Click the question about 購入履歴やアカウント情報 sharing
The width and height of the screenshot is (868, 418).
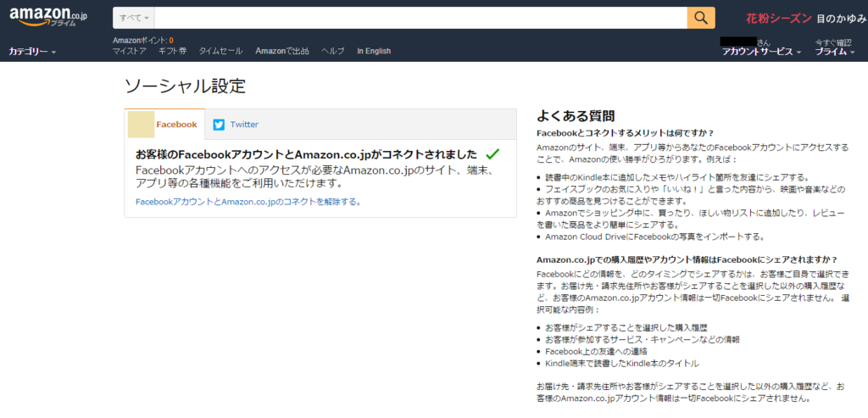point(687,259)
